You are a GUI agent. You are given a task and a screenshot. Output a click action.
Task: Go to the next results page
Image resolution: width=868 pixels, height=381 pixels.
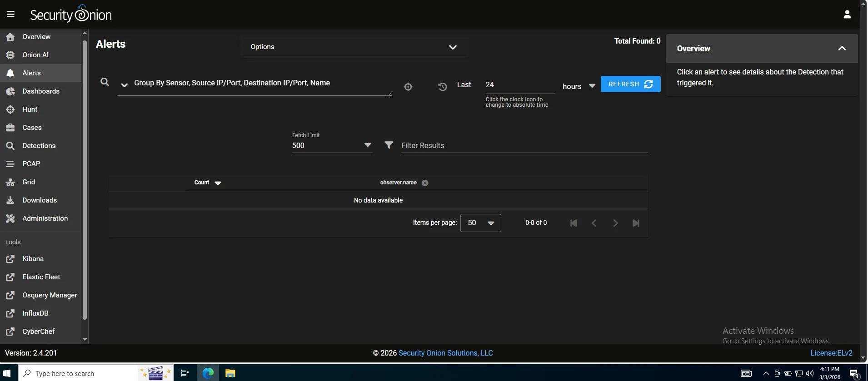click(x=615, y=223)
